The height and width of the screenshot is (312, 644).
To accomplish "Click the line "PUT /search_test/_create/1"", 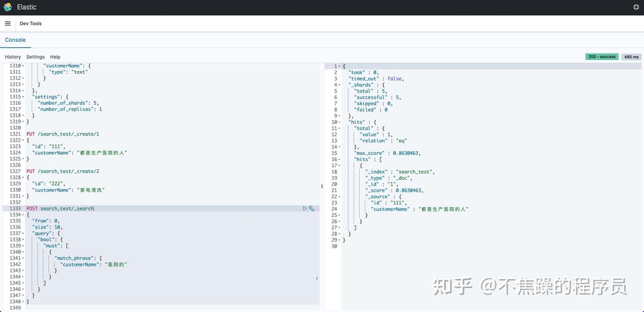I will pyautogui.click(x=63, y=134).
